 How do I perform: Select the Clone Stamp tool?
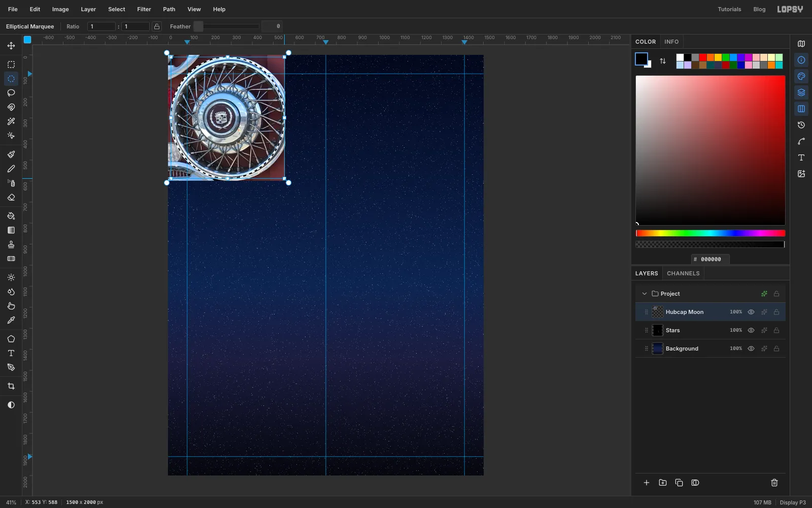pos(11,244)
